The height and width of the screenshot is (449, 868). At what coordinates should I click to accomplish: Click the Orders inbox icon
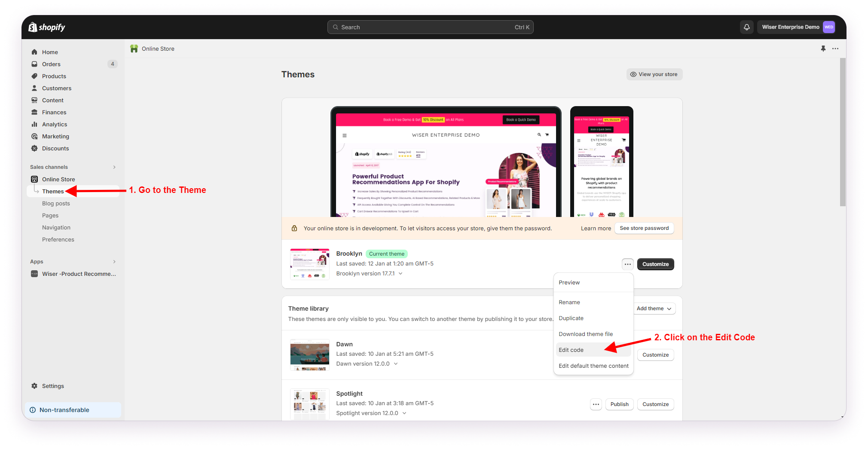tap(34, 64)
